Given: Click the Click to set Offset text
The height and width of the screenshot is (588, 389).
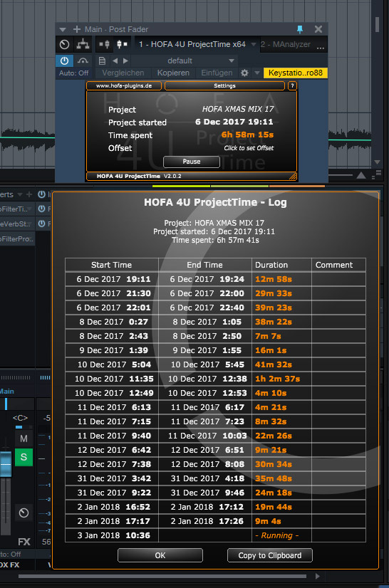Looking at the screenshot, I should point(249,148).
